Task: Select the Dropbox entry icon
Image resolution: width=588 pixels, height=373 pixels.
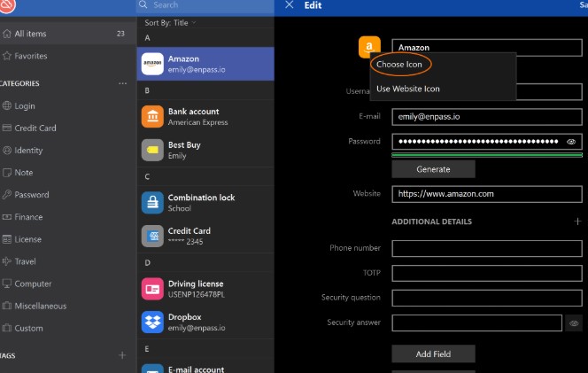Action: pyautogui.click(x=152, y=322)
